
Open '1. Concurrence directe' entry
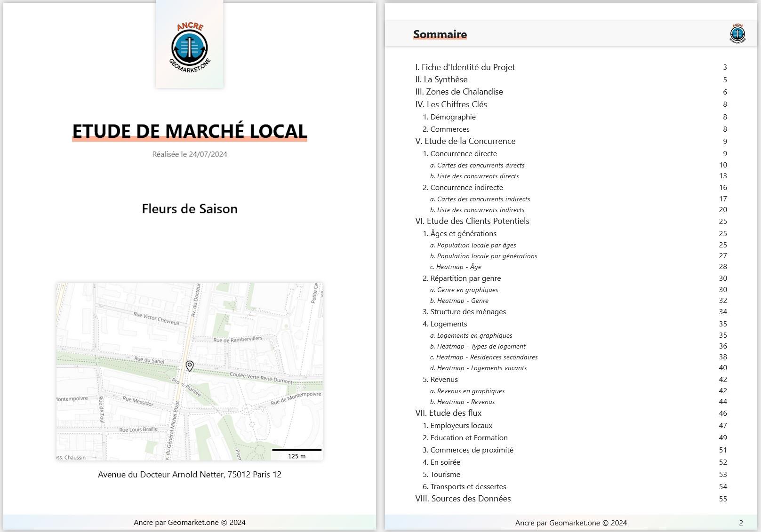[x=459, y=153]
